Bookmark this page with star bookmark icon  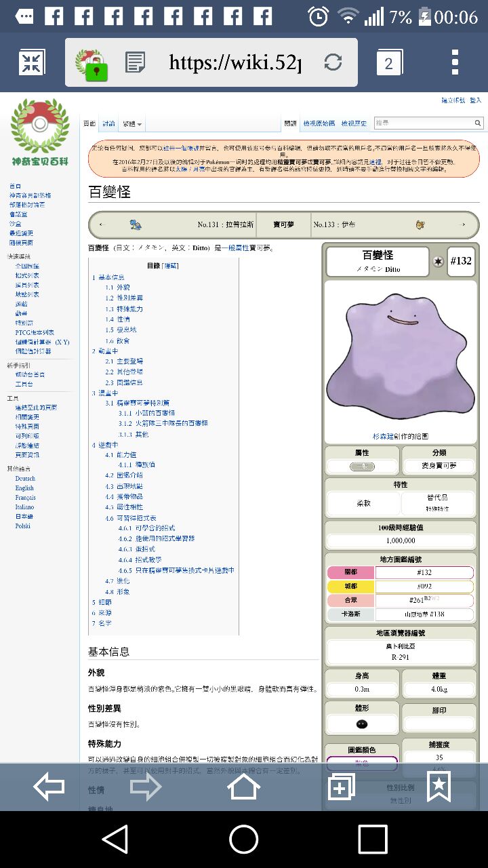[x=439, y=787]
